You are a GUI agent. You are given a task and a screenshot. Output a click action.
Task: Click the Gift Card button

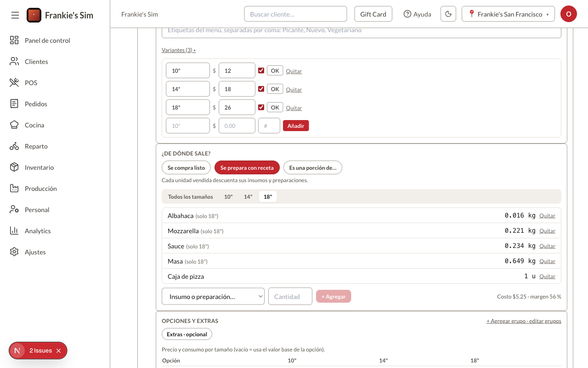(373, 14)
